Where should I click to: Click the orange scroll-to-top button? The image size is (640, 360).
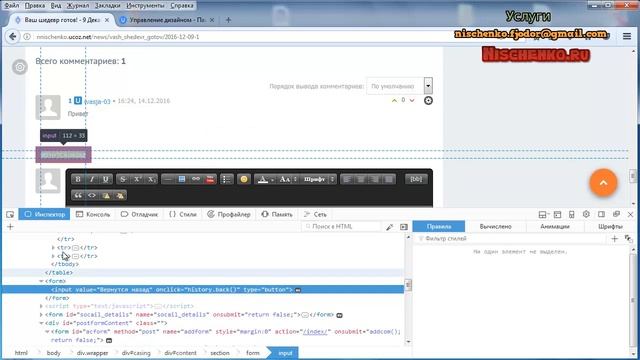click(603, 183)
